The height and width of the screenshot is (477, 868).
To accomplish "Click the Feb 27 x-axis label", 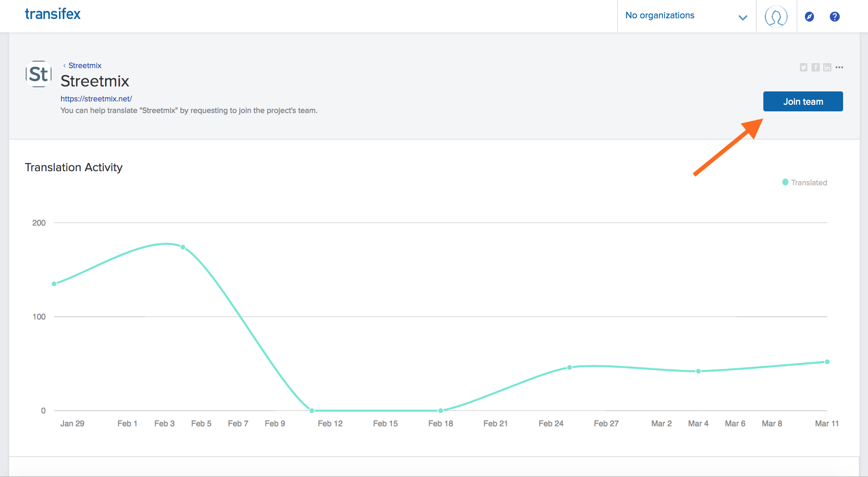I will click(x=606, y=423).
